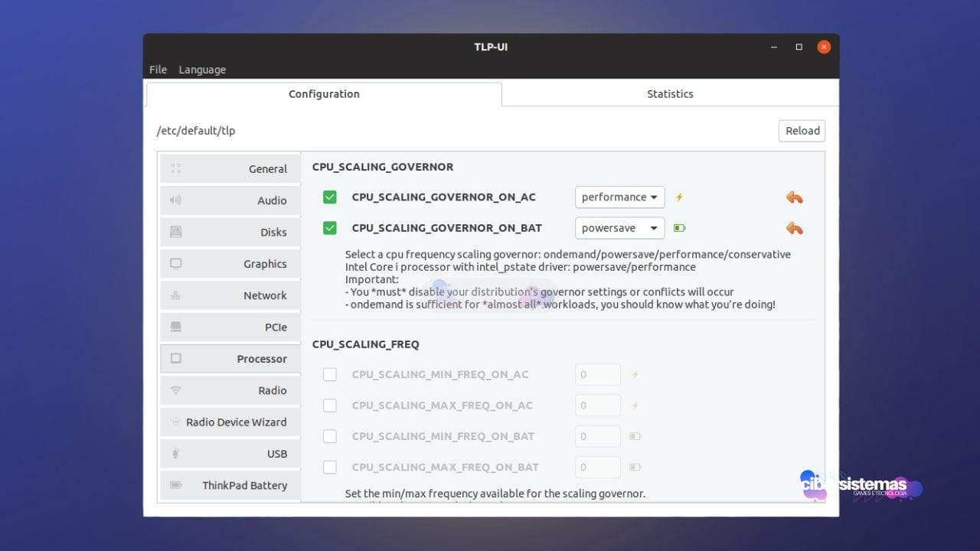Enable the CPU_SCALING_MAX_FREQ_ON_BAT checkbox
Viewport: 980px width, 551px height.
tap(330, 467)
